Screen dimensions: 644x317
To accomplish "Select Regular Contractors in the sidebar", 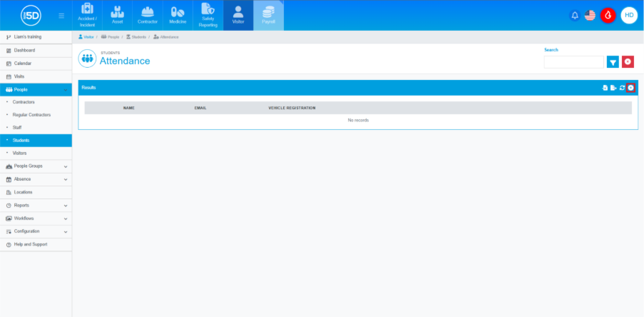I will point(31,114).
